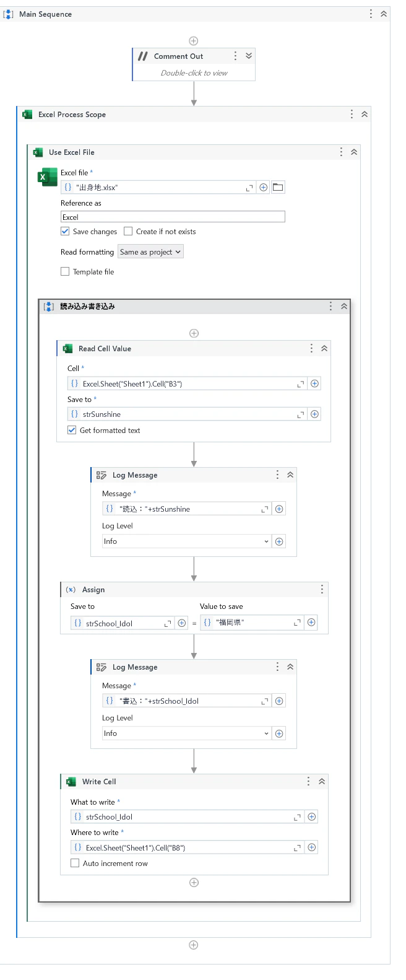
Task: Toggle Get formatted text checkbox
Action: (x=72, y=430)
